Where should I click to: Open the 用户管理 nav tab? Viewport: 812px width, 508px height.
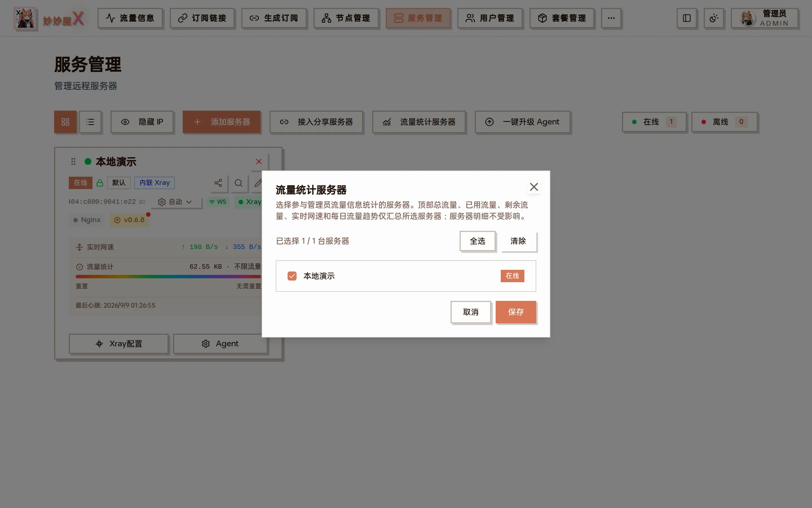pyautogui.click(x=490, y=18)
